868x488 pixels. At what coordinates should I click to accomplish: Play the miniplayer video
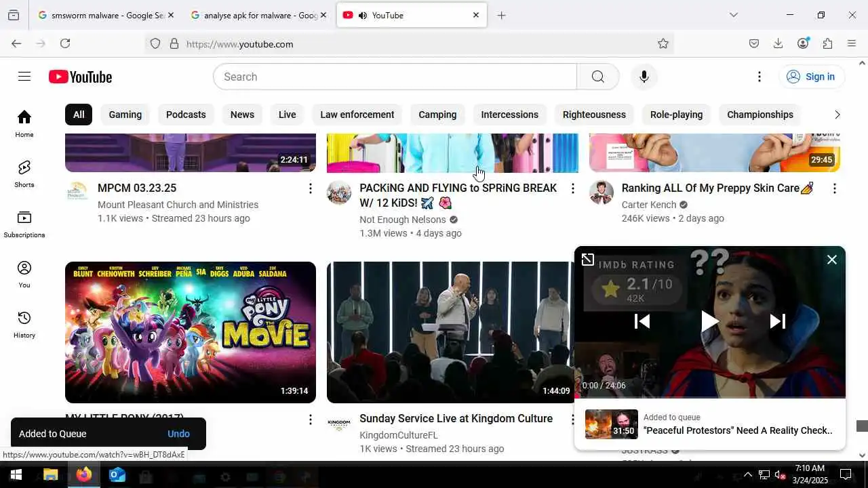[x=709, y=321]
